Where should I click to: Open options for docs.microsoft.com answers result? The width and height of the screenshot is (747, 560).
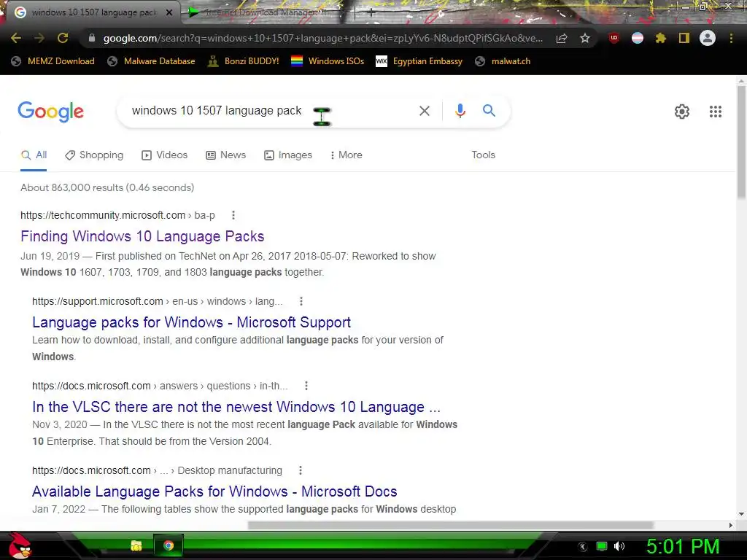(x=306, y=386)
